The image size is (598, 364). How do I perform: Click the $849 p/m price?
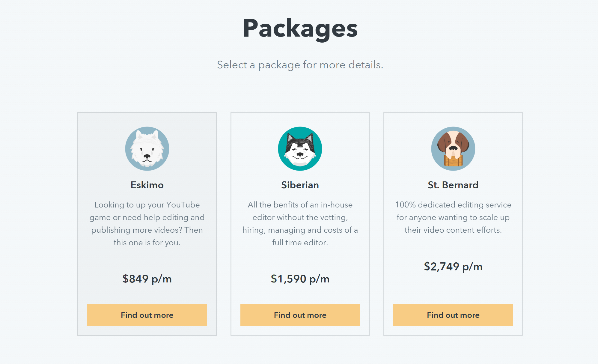(x=147, y=279)
